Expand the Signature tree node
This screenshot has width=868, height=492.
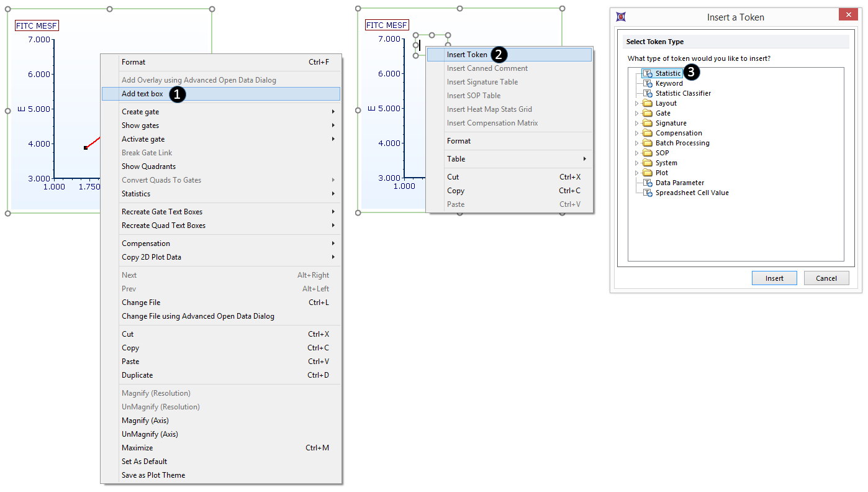click(x=636, y=124)
